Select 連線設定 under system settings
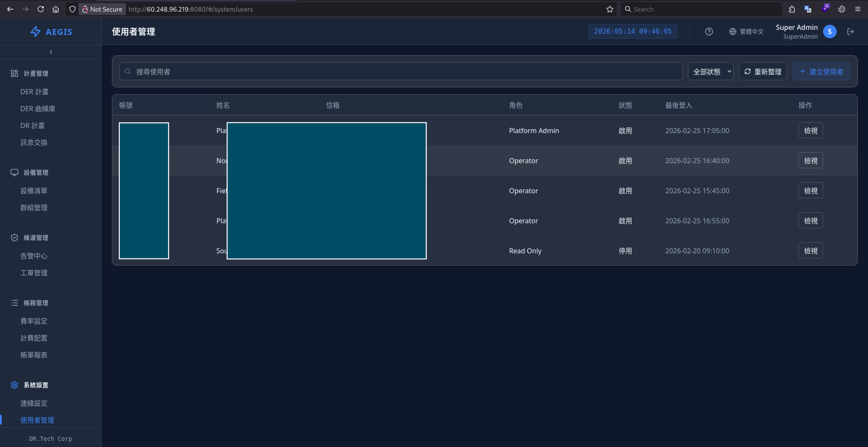Screen dimensions: 868x447 [x=34, y=403]
